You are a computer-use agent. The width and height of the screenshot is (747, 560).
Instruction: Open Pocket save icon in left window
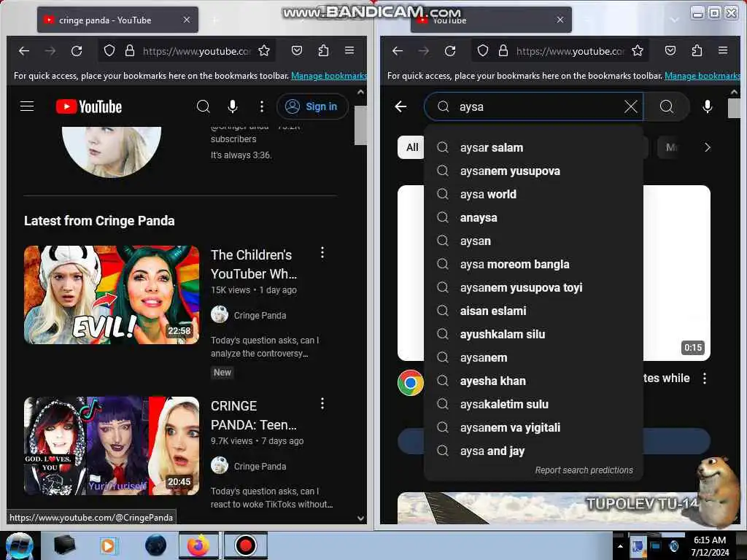tap(297, 50)
